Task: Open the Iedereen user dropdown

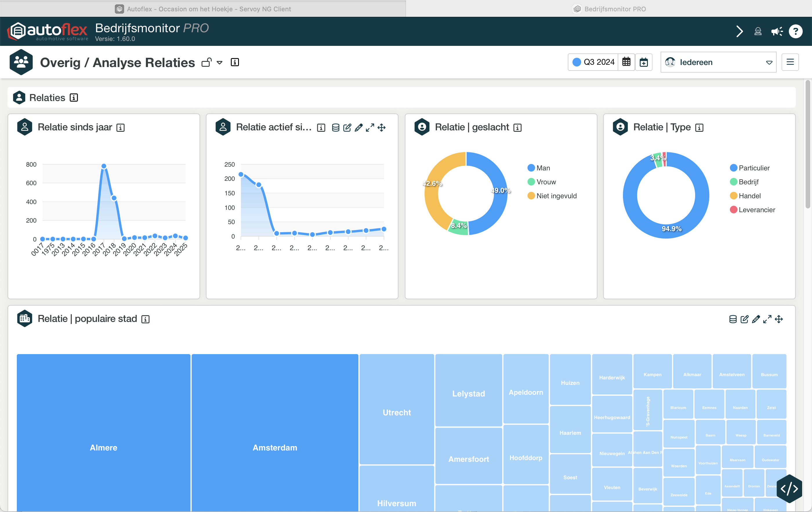Action: [x=718, y=62]
